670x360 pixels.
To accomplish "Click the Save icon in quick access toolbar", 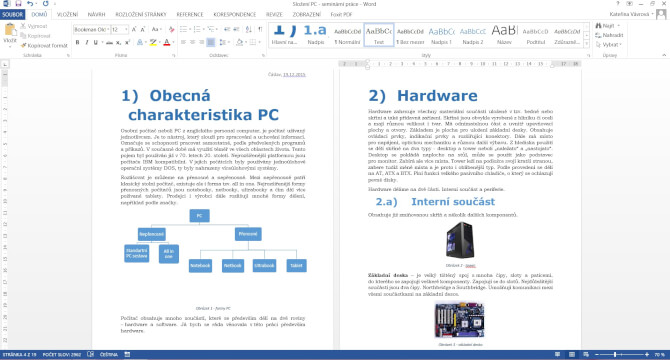I will (18, 4).
